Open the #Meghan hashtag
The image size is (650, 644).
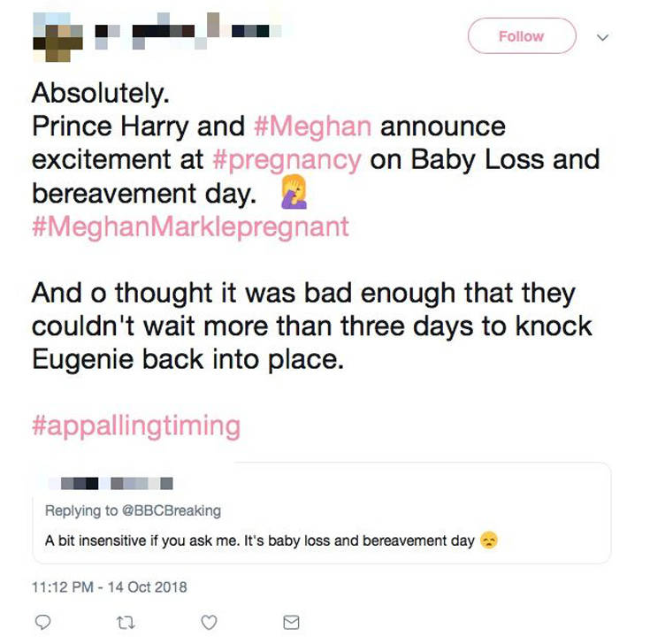point(311,126)
